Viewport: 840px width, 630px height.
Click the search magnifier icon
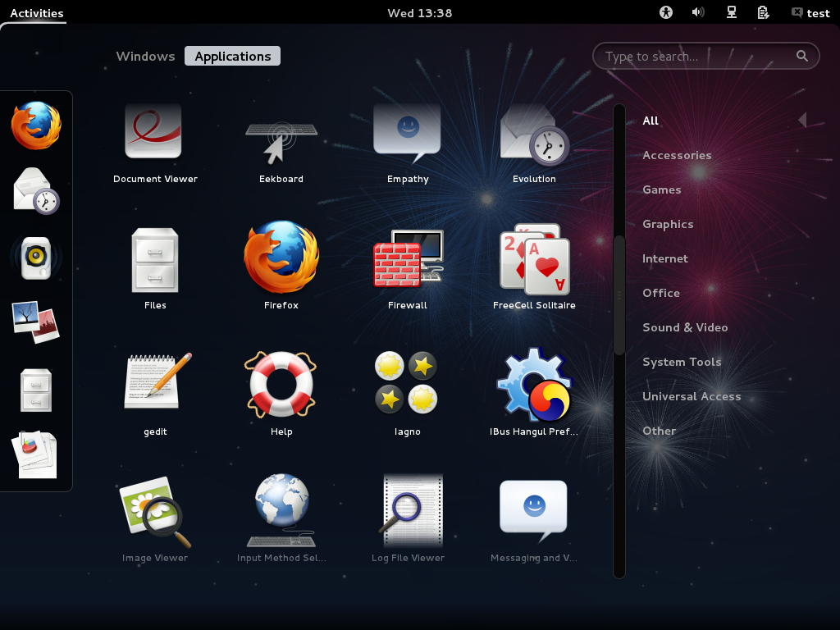802,56
